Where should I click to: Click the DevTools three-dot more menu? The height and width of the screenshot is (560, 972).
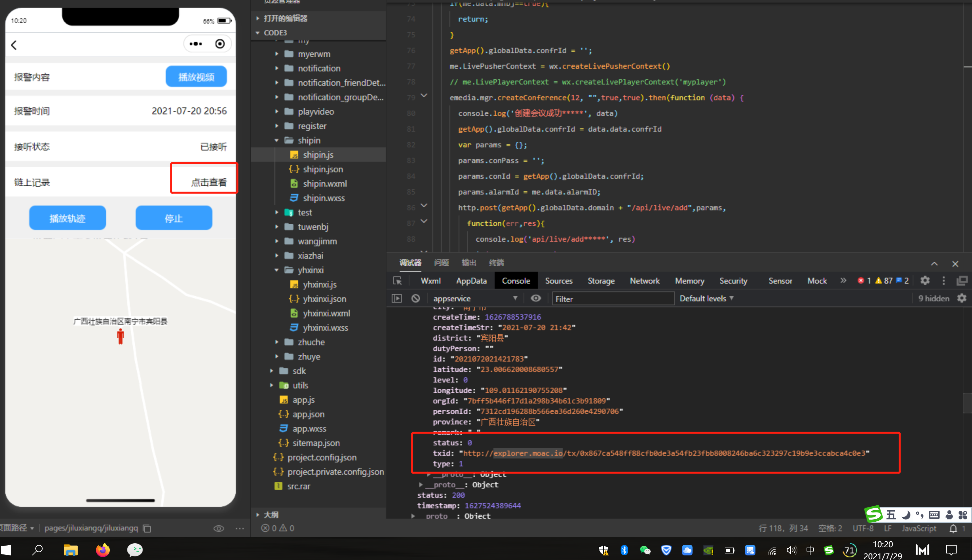click(943, 281)
